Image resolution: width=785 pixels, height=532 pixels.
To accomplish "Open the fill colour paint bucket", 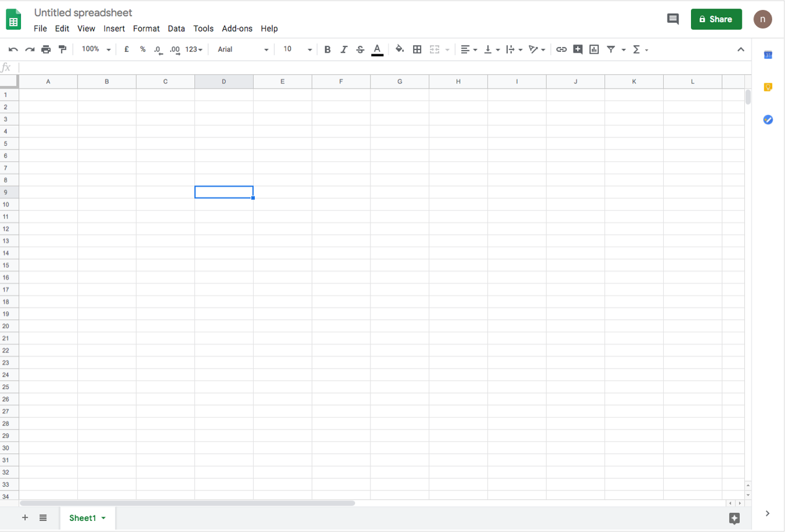I will point(400,49).
